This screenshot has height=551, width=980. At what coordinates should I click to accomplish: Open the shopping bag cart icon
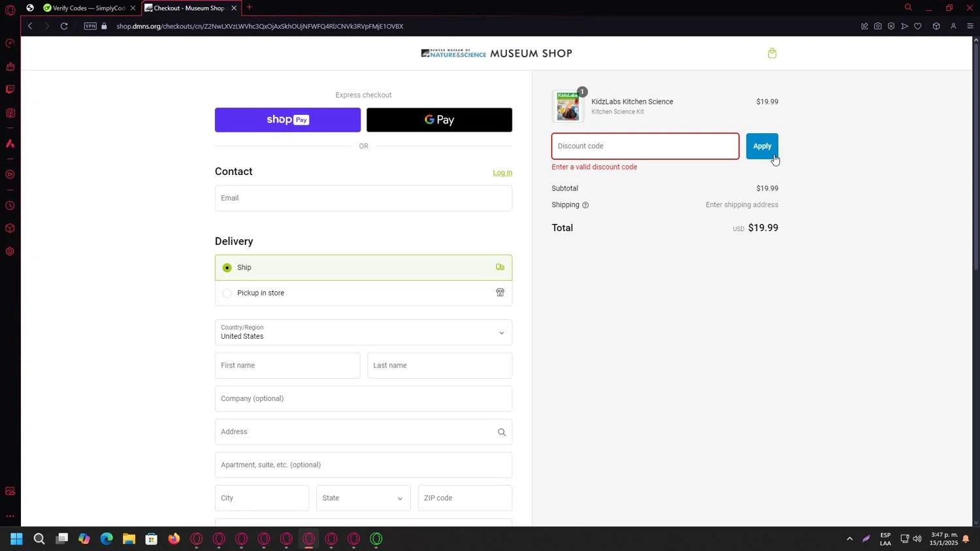pos(772,53)
